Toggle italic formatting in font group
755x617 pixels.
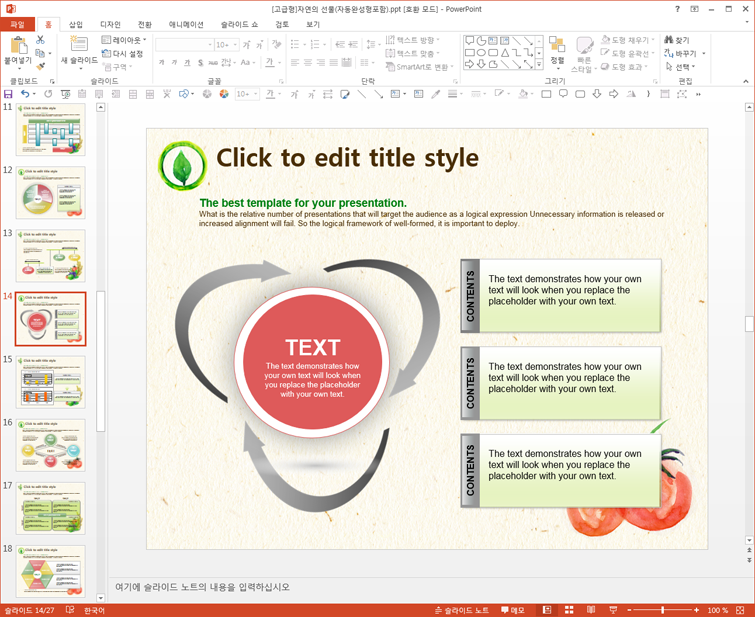(x=174, y=62)
